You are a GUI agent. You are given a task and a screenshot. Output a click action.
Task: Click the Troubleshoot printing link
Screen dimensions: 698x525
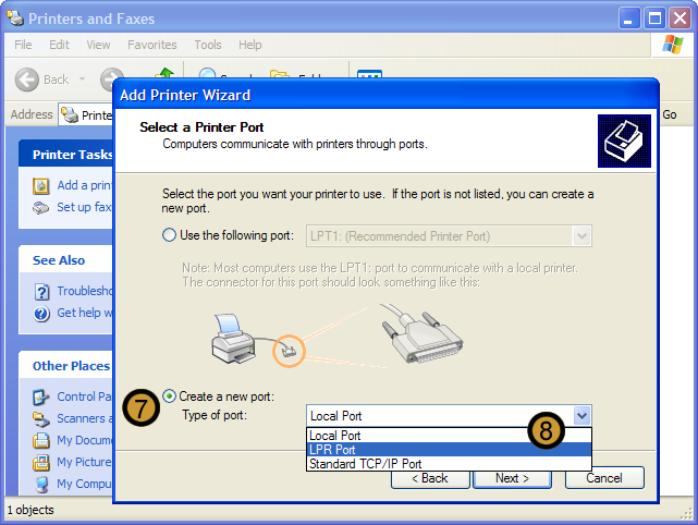click(x=85, y=291)
